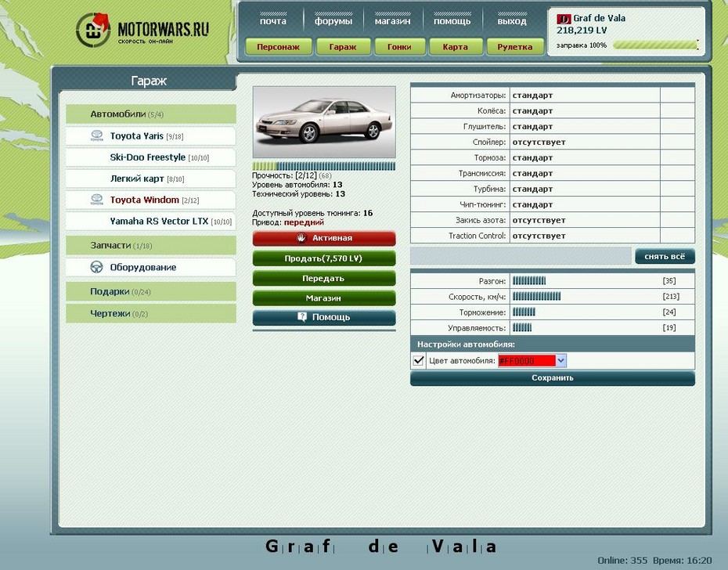
Task: Open the car color dropdown arrow
Action: (x=560, y=360)
